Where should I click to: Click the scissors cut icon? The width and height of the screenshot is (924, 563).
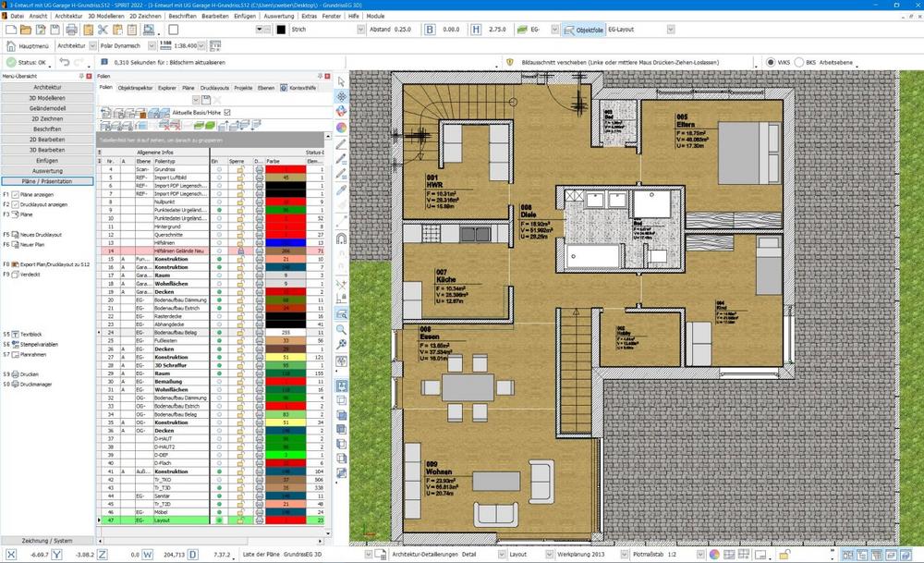click(103, 31)
